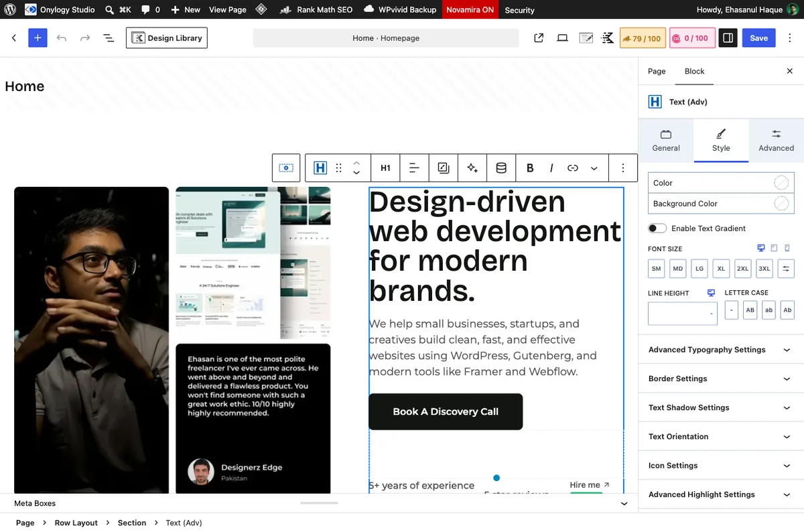804x532 pixels.
Task: Click the block drag handle dots
Action: point(339,168)
